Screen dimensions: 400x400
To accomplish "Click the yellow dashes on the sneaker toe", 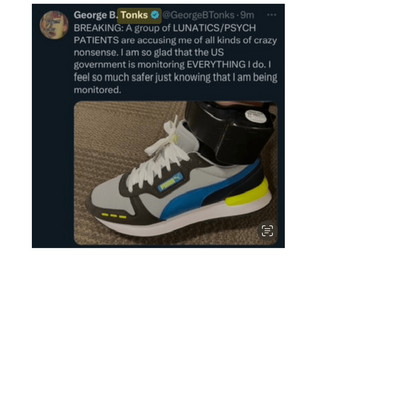I will 114,216.
